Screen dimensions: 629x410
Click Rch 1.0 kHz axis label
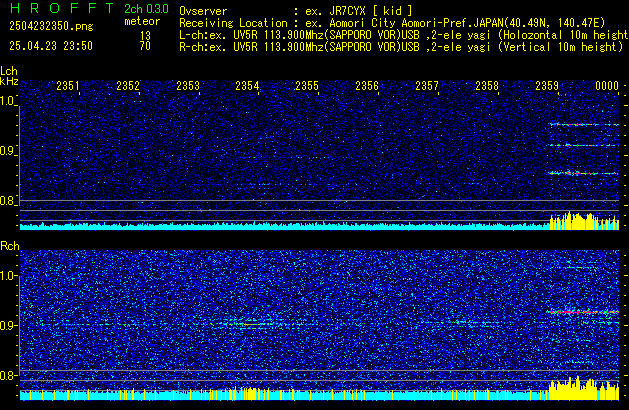8,276
